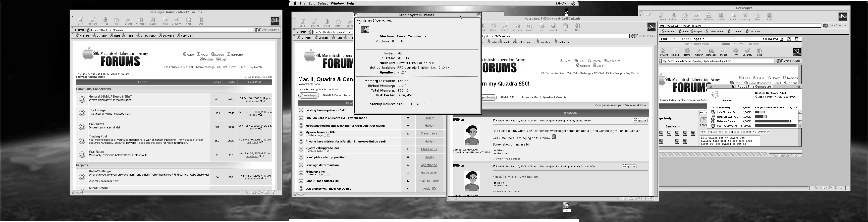Click the Netscape N logo in Index window
The height and width of the screenshot is (222, 868).
[x=275, y=21]
